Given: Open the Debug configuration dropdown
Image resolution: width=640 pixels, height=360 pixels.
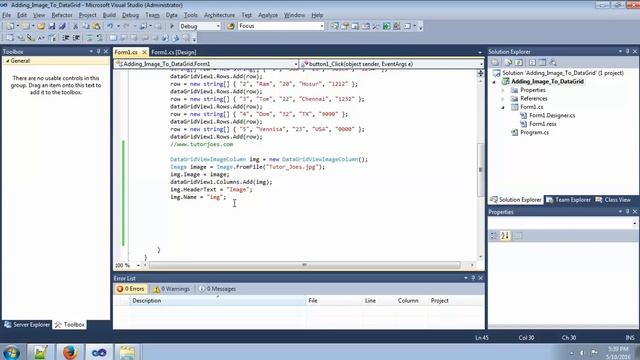Looking at the screenshot, I should [218, 26].
